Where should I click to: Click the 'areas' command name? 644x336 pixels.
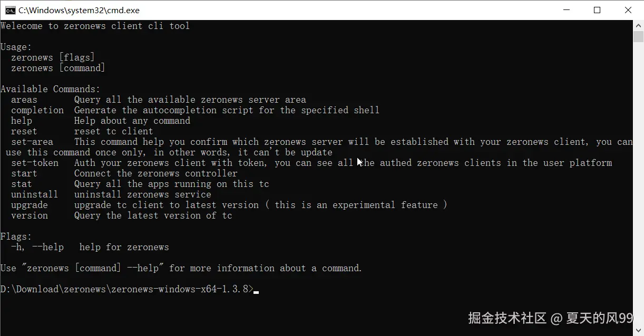point(24,100)
